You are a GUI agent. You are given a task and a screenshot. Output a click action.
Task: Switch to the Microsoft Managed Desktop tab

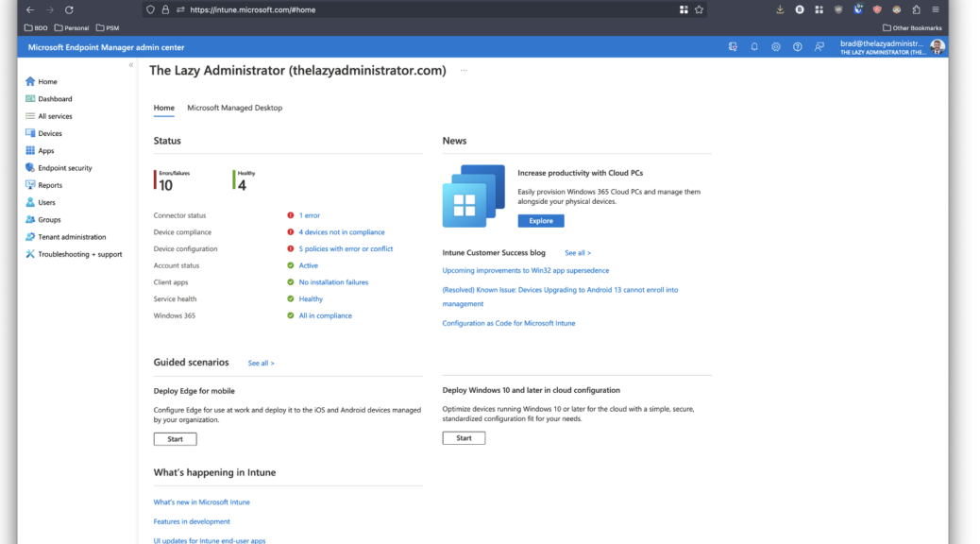tap(234, 108)
